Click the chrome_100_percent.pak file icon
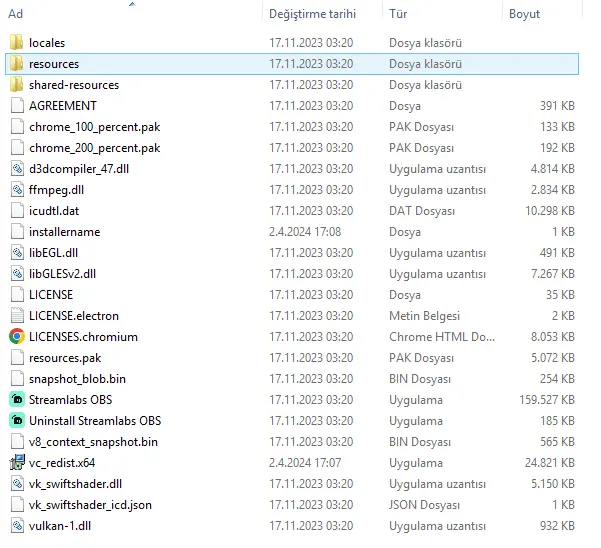This screenshot has height=548, width=601. (17, 126)
